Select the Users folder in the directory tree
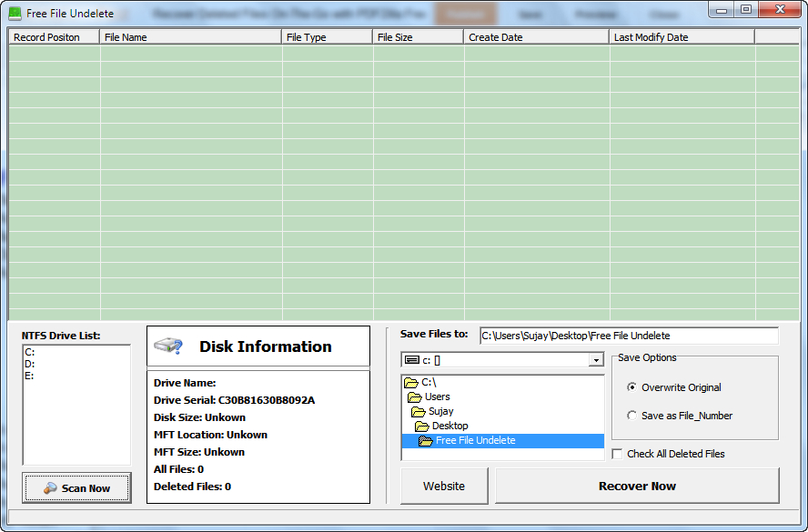 click(x=438, y=397)
